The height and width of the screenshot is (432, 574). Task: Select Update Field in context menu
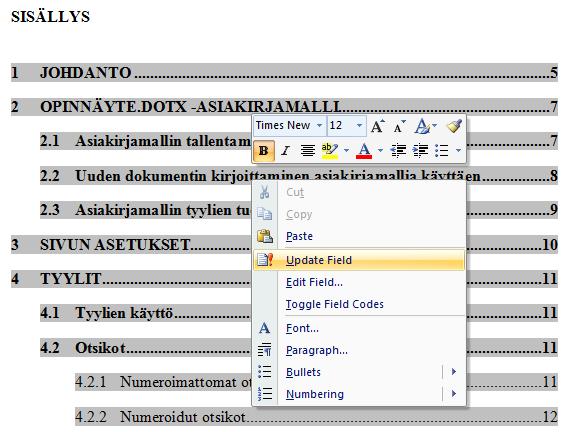(359, 260)
